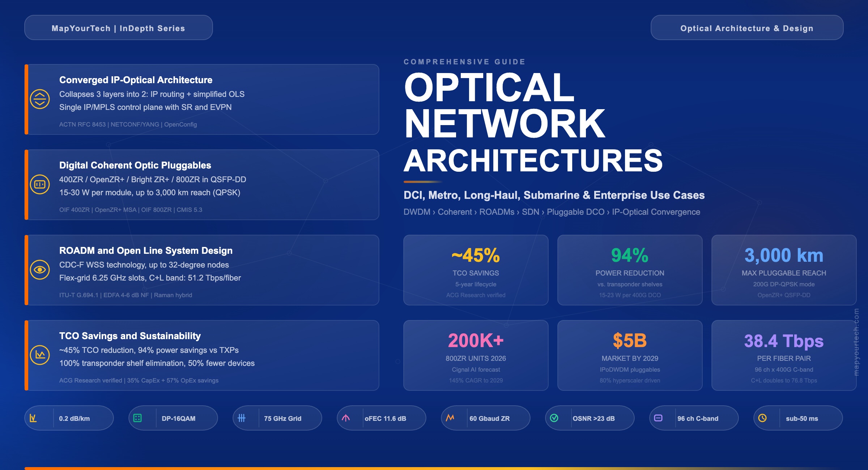Click the OSNR >23 dB checkmark icon
868x470 pixels.
tap(554, 418)
